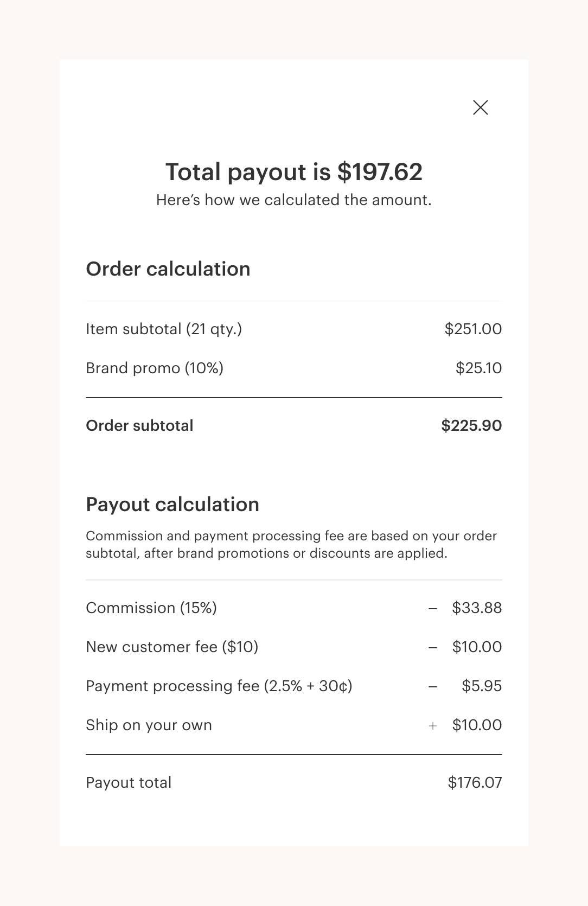588x906 pixels.
Task: Select the $225.90 order subtotal value
Action: pos(471,426)
